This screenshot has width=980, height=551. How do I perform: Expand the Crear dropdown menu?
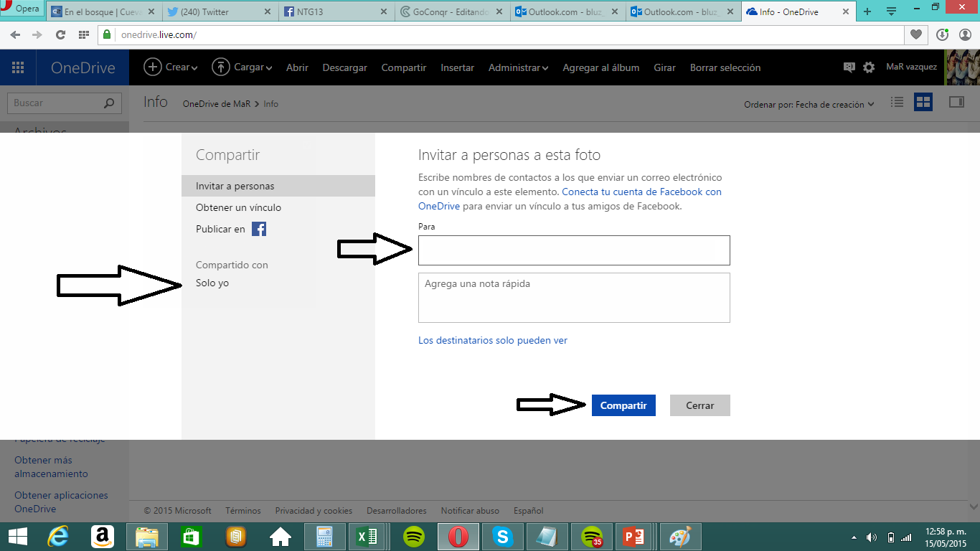tap(171, 67)
